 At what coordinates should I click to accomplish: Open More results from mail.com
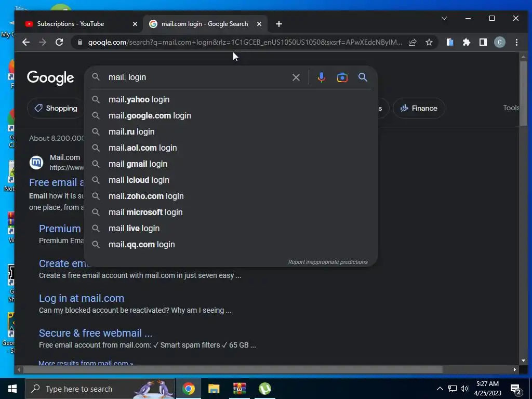tap(86, 363)
